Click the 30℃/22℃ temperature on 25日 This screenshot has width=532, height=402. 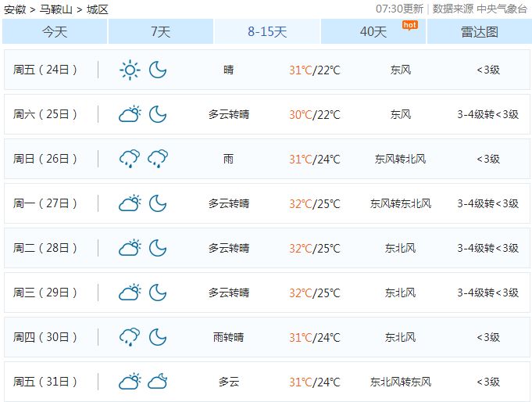coord(315,114)
